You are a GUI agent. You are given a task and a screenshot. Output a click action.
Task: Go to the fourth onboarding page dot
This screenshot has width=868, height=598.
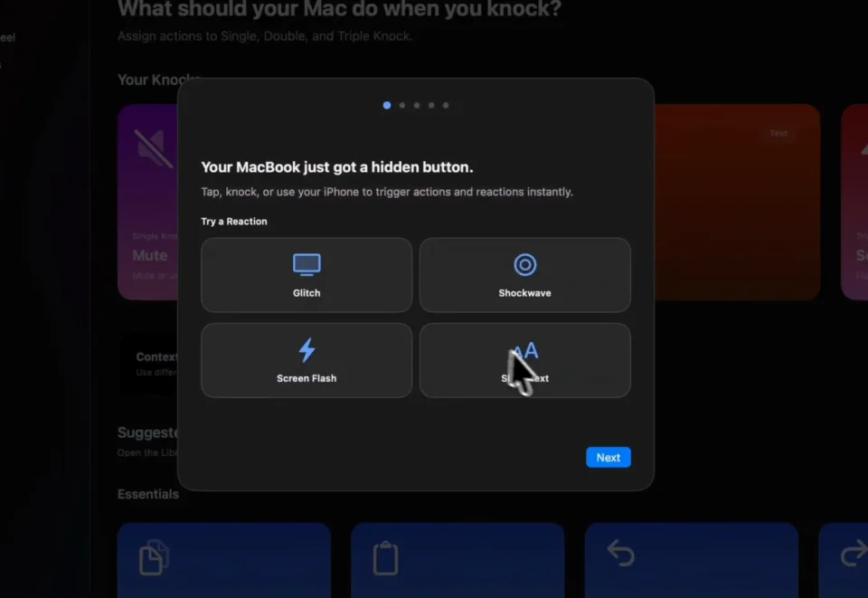[431, 105]
